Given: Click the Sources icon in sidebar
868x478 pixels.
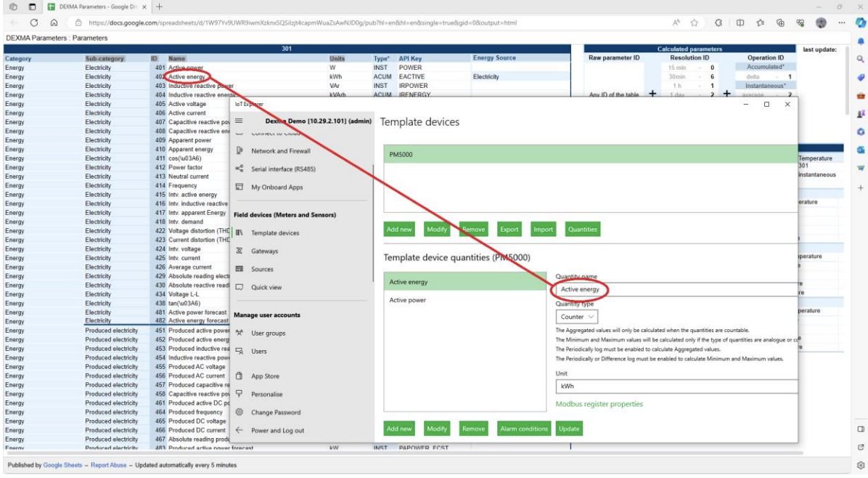Looking at the screenshot, I should [239, 269].
